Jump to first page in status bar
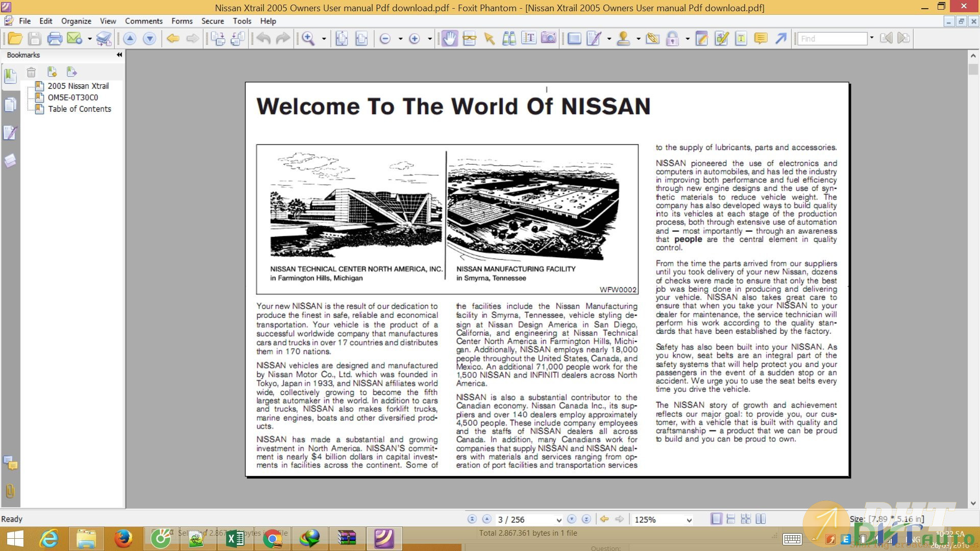 (x=472, y=519)
